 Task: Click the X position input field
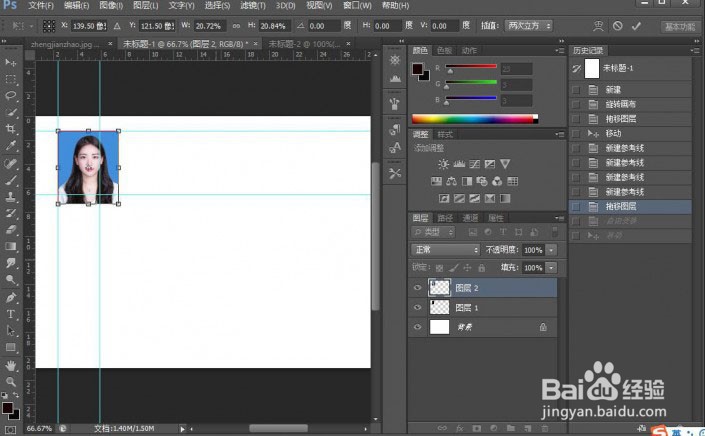click(x=89, y=26)
